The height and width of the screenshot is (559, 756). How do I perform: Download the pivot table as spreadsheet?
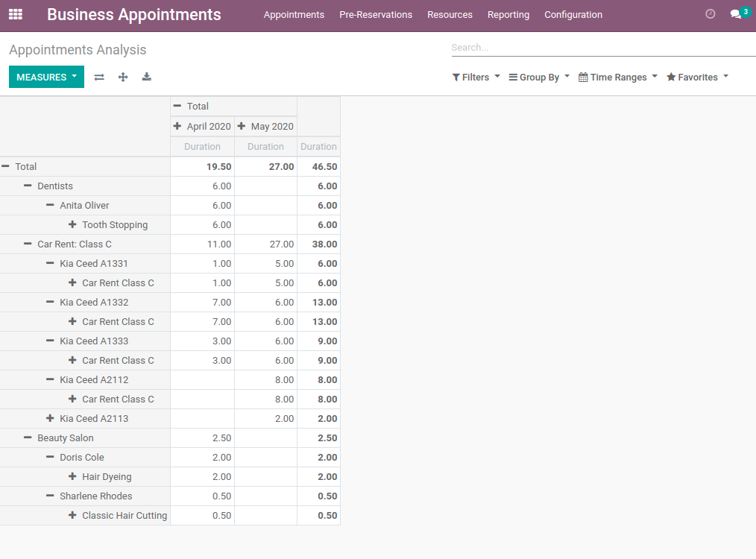(147, 77)
